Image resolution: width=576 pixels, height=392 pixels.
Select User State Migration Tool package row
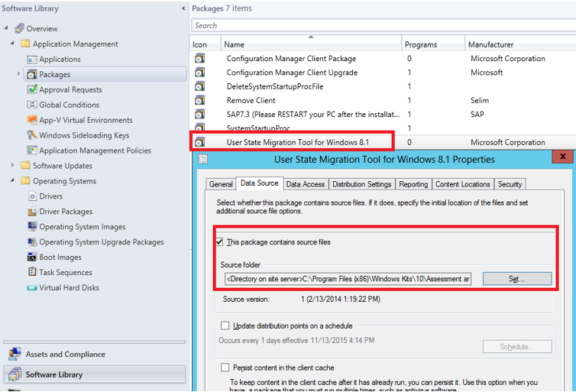pos(383,142)
